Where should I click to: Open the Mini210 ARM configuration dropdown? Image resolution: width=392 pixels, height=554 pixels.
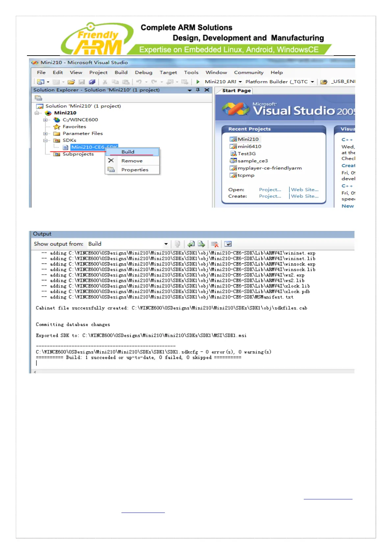(240, 82)
